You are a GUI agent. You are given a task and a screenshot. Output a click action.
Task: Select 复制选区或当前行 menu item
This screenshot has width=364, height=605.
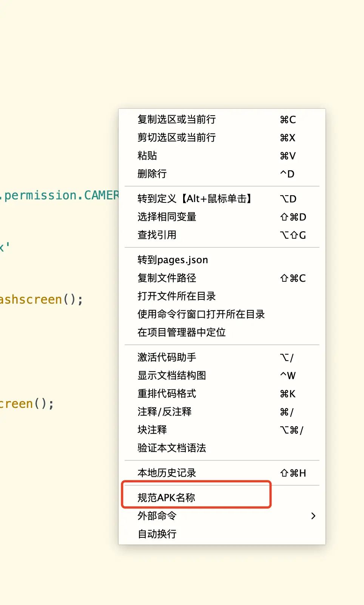click(x=177, y=120)
